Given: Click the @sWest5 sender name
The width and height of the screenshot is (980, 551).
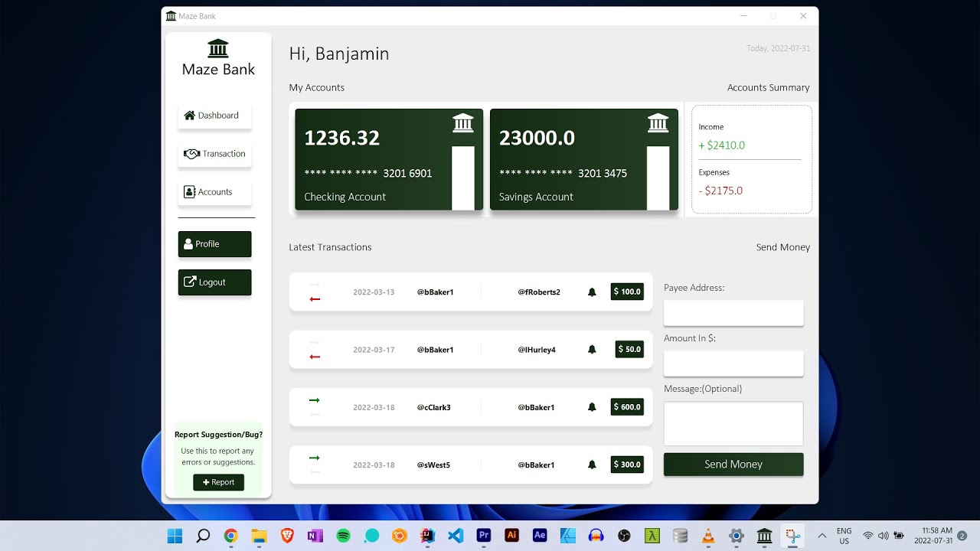Looking at the screenshot, I should click(x=433, y=465).
